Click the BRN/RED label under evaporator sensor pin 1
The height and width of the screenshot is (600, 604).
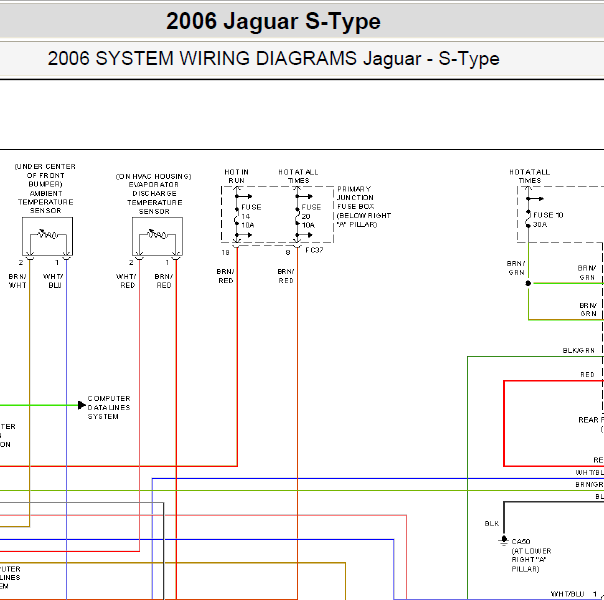coord(163,281)
